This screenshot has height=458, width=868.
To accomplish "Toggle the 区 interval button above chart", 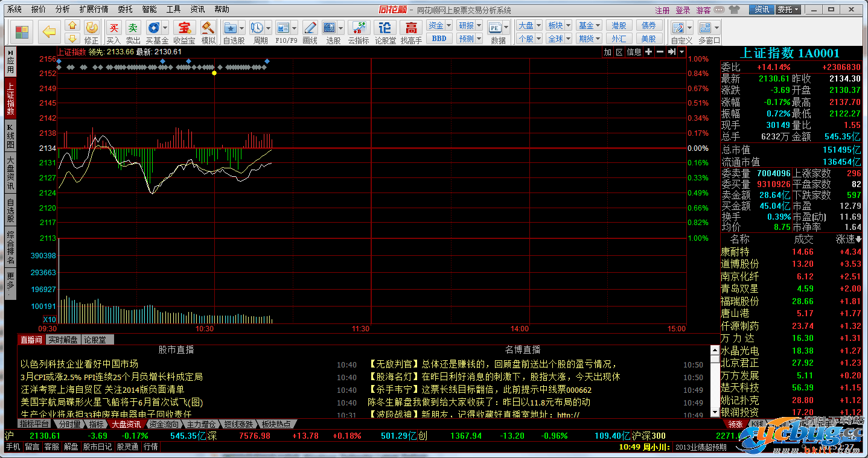I will pyautogui.click(x=619, y=52).
